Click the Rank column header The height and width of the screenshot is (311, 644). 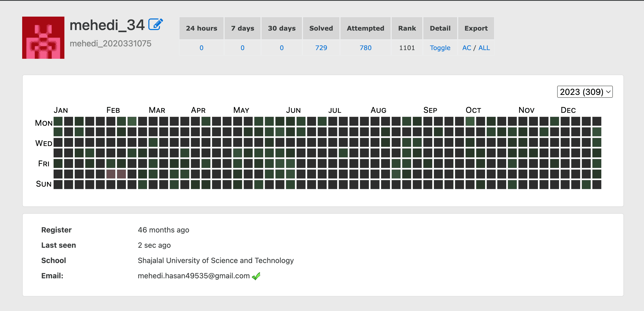[x=407, y=28]
